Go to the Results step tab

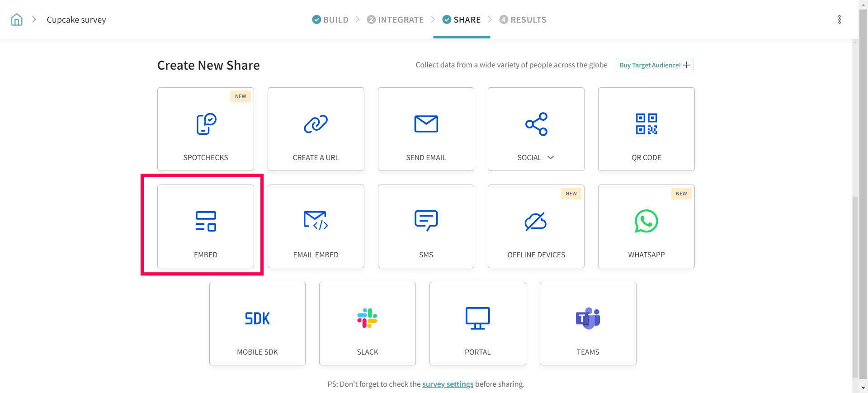click(523, 19)
